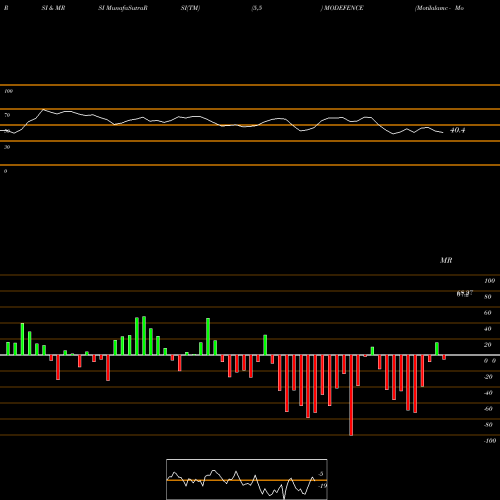Click the "-19" value in the mini chart
The height and width of the screenshot is (500, 500).
pyautogui.click(x=322, y=486)
